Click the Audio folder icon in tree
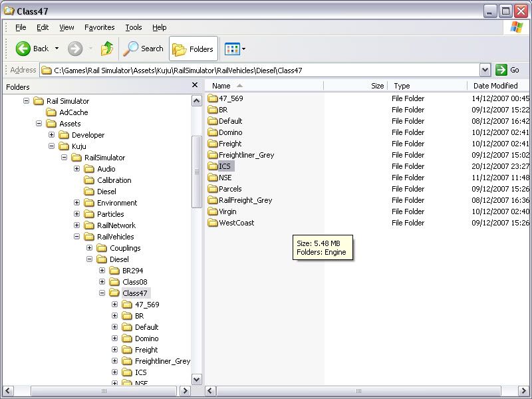532x399 pixels. (89, 169)
